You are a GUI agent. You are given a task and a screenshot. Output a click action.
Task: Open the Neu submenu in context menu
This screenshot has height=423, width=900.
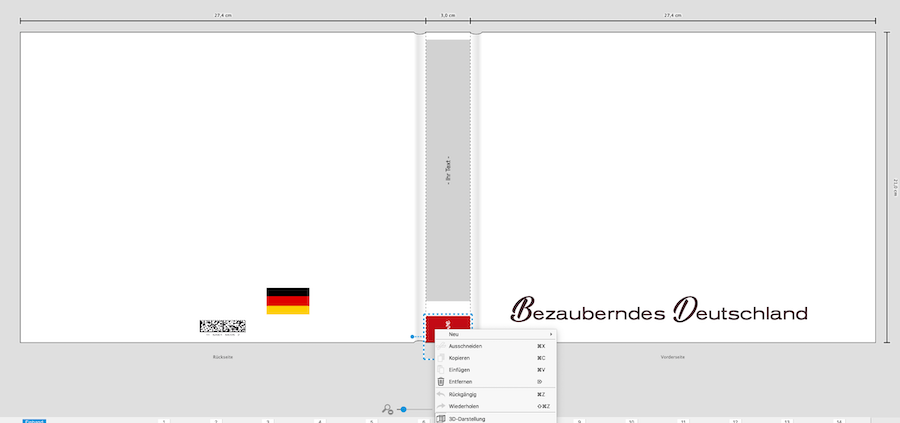tap(496, 334)
